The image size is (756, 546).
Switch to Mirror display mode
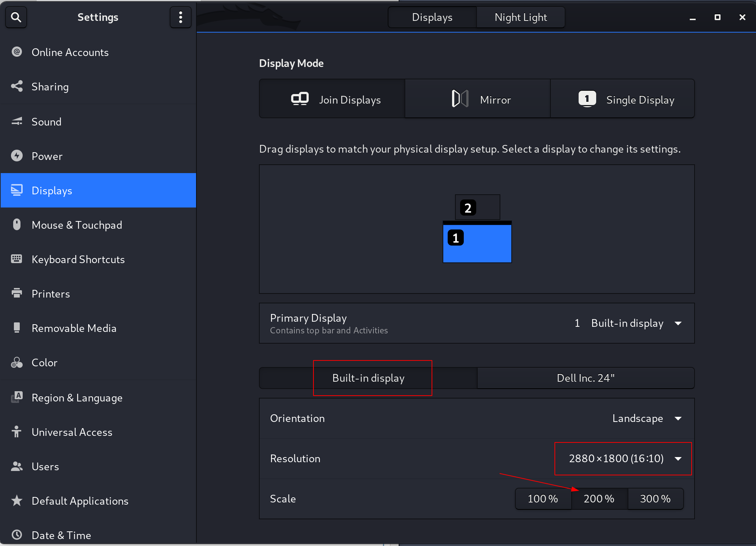coord(477,99)
